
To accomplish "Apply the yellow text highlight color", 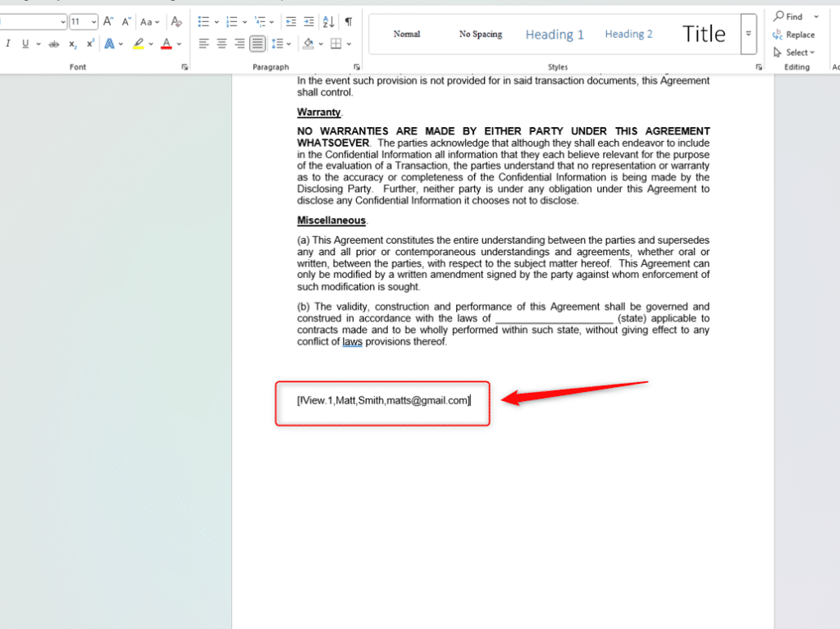I will [x=138, y=43].
